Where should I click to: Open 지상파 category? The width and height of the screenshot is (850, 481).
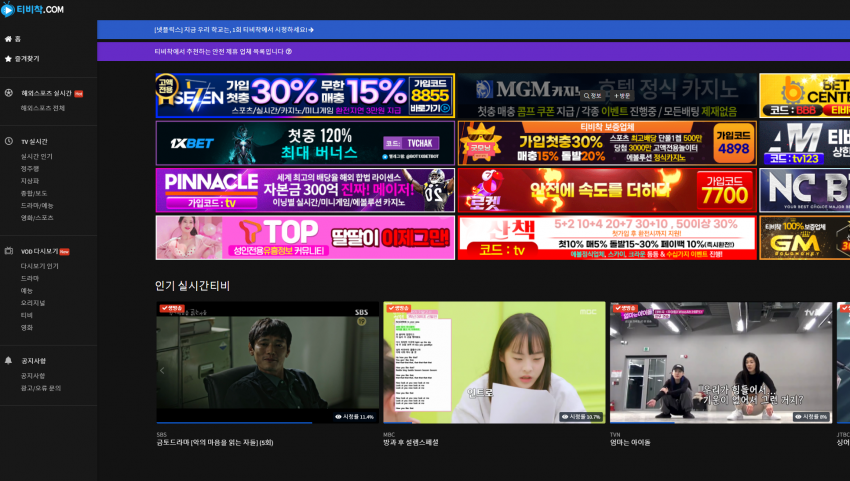click(x=30, y=181)
